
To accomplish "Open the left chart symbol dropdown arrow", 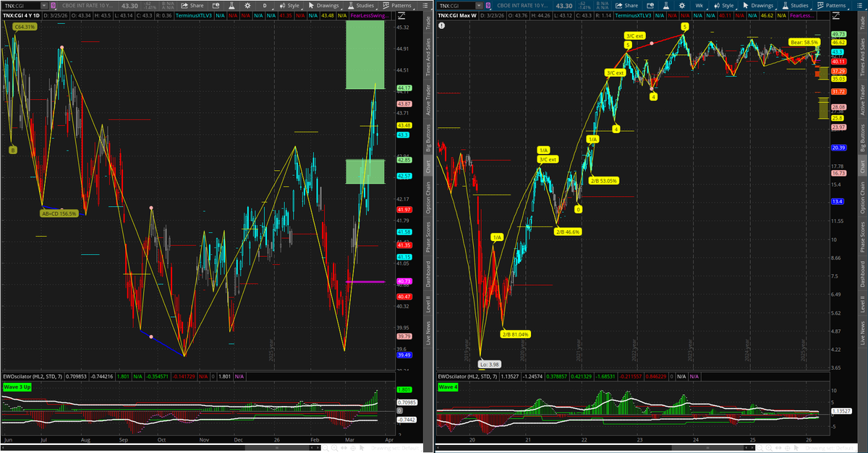I will (44, 6).
